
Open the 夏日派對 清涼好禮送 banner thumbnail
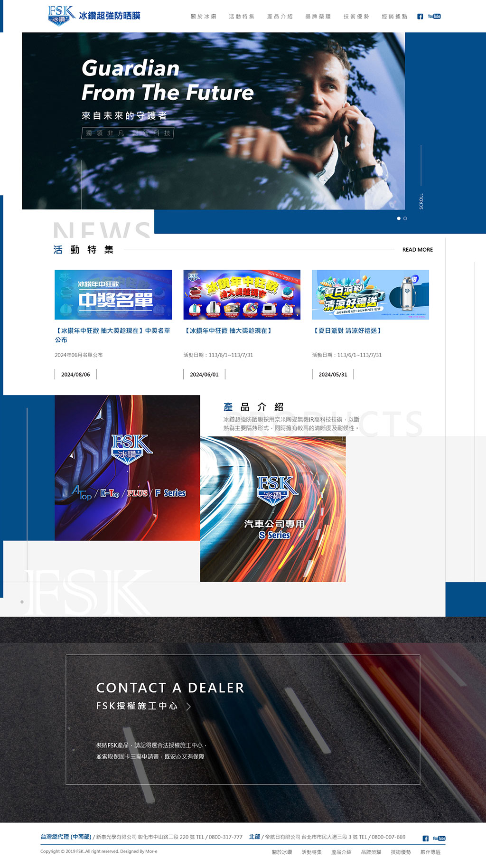[x=370, y=294]
